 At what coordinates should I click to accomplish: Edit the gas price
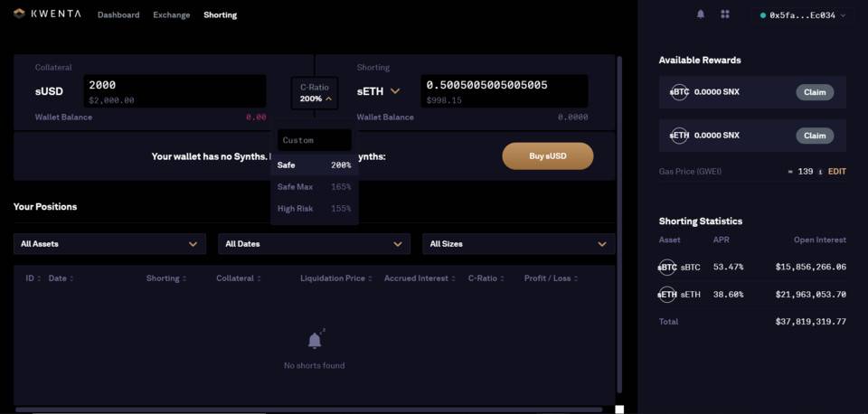[x=837, y=172]
